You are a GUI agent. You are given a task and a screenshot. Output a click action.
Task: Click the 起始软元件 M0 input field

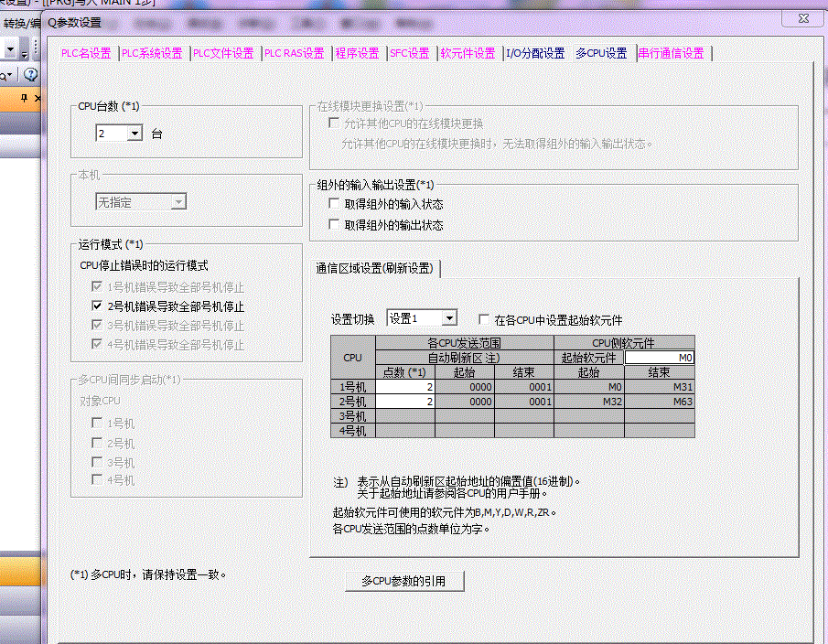[659, 358]
